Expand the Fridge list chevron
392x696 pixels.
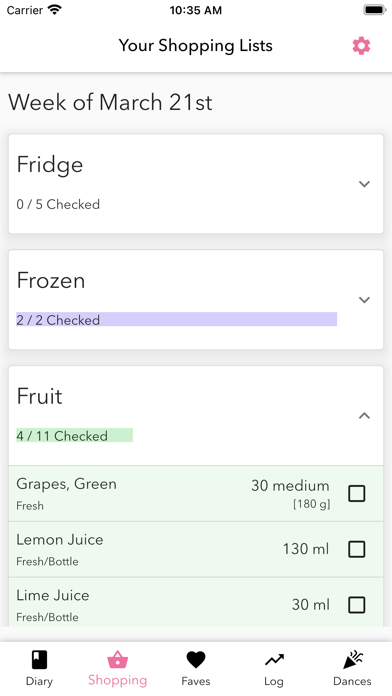[364, 184]
